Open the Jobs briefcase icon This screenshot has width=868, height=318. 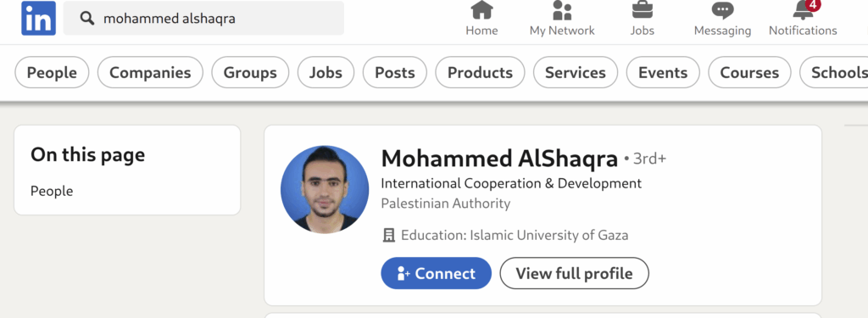point(643,10)
